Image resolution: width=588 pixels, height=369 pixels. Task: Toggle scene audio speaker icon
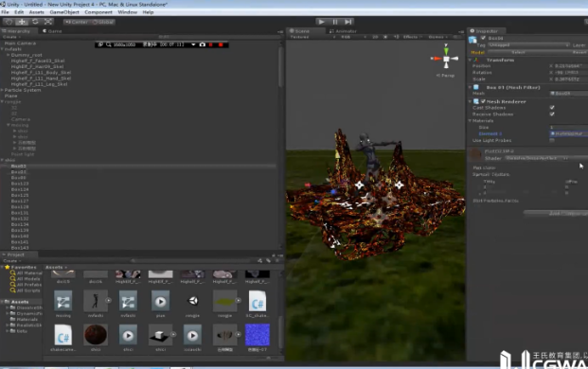[x=397, y=37]
